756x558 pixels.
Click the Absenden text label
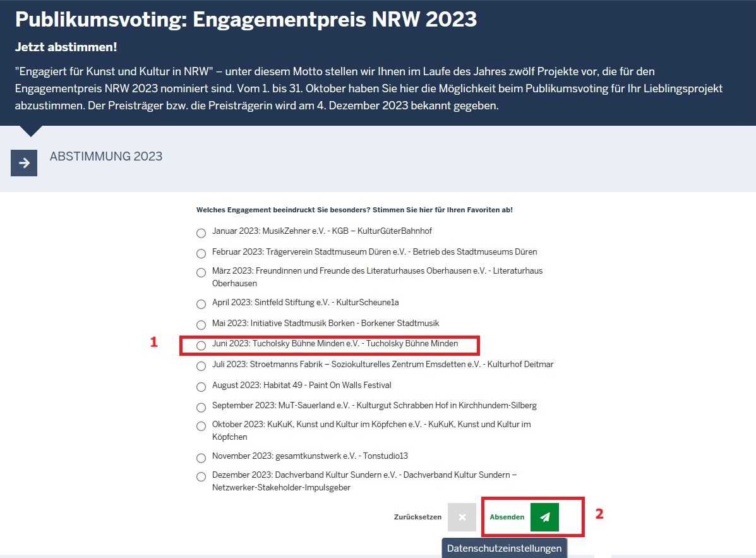[x=507, y=517]
